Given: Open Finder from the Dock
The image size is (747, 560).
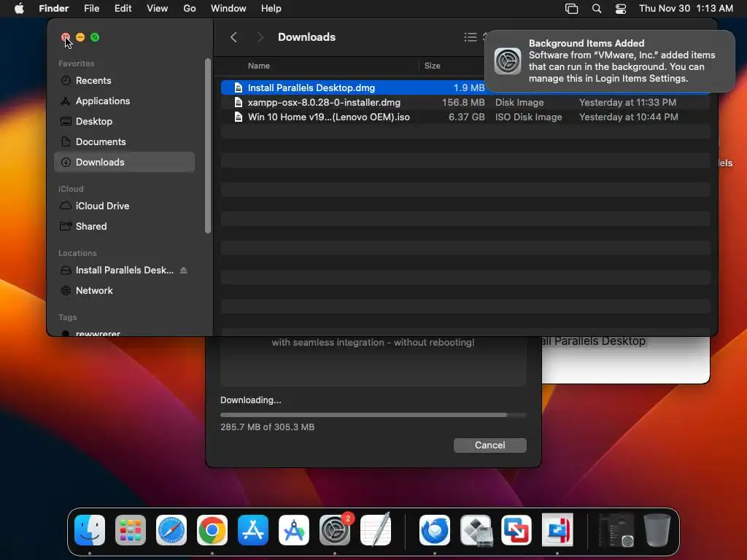Looking at the screenshot, I should pos(90,530).
